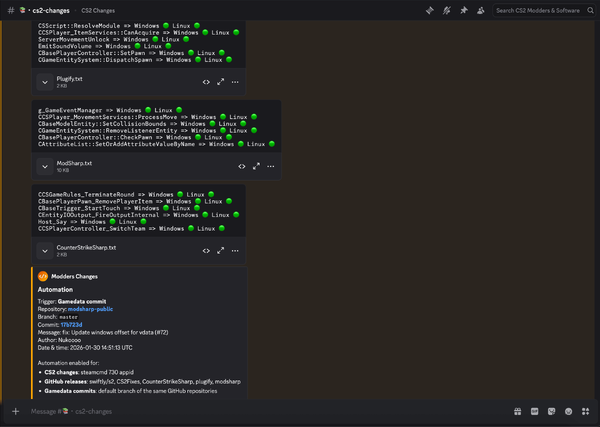The width and height of the screenshot is (600, 427).
Task: Open the emoji picker
Action: (x=569, y=411)
